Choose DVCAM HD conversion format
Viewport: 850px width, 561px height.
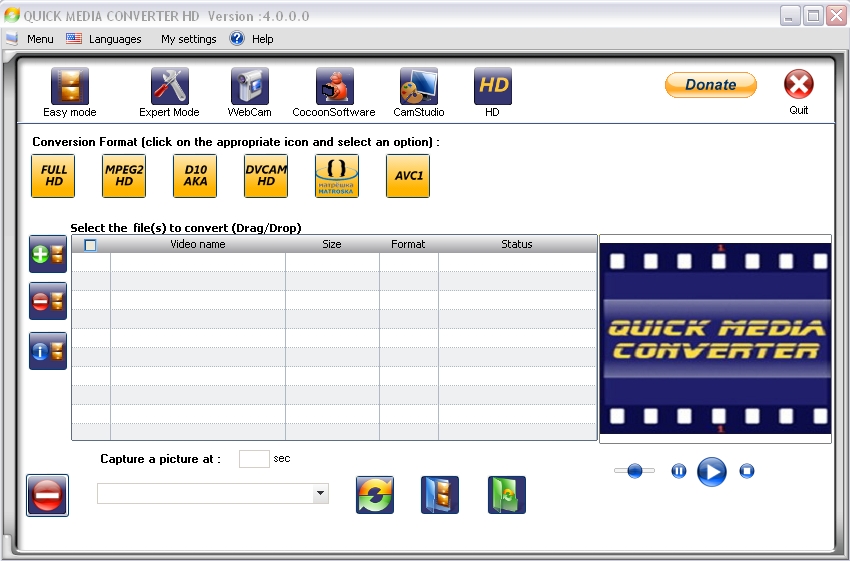266,176
